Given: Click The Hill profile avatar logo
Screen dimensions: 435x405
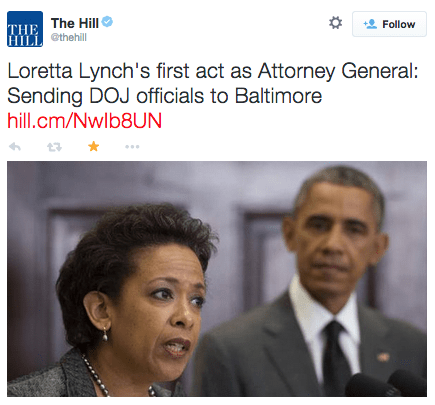Looking at the screenshot, I should 25,29.
